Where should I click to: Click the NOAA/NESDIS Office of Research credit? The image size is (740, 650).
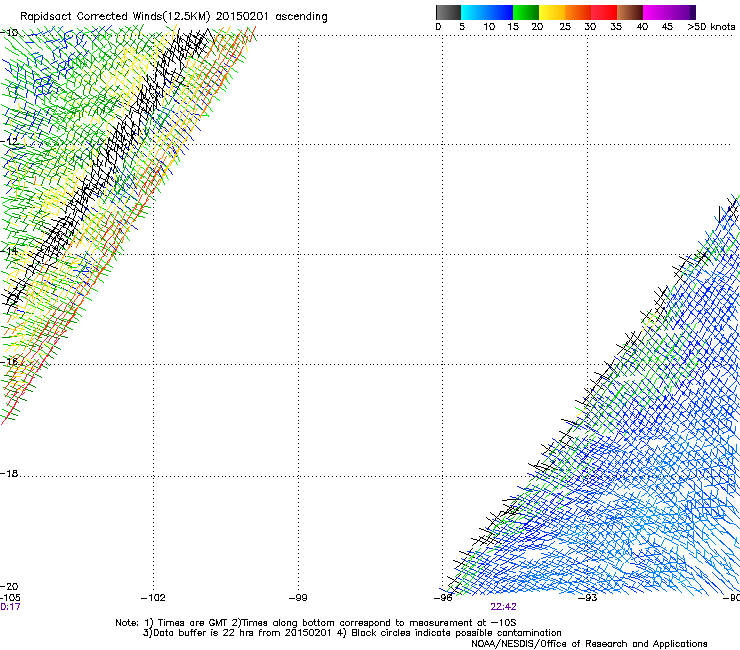point(589,644)
